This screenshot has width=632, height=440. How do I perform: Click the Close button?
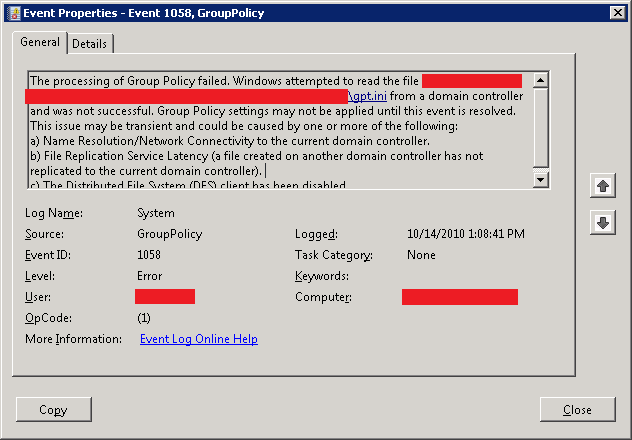[x=578, y=409]
